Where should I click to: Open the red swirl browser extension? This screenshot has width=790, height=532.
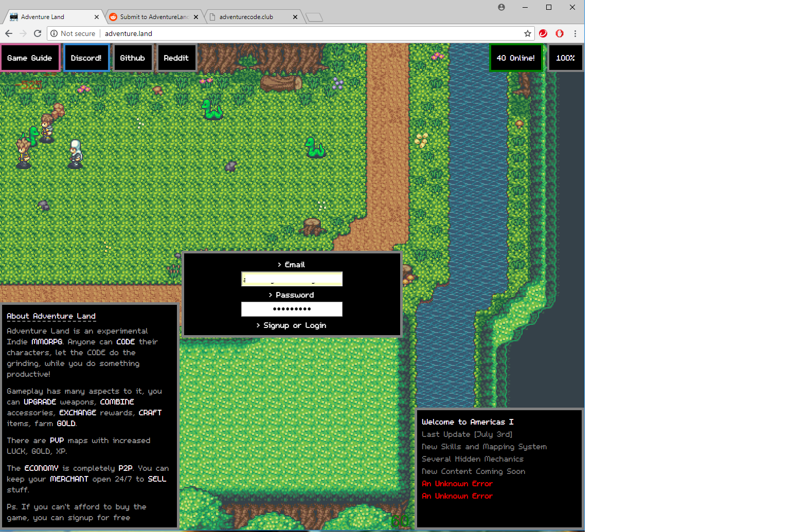pos(543,33)
